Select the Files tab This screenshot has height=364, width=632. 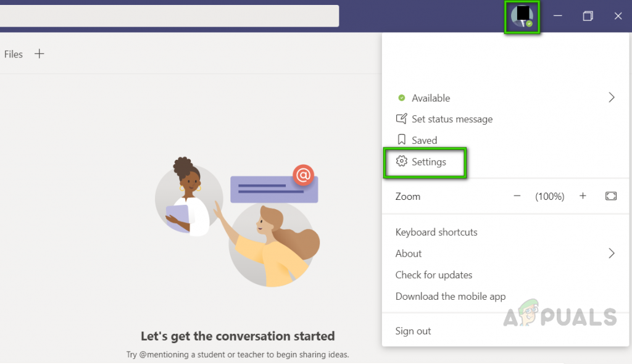(13, 54)
